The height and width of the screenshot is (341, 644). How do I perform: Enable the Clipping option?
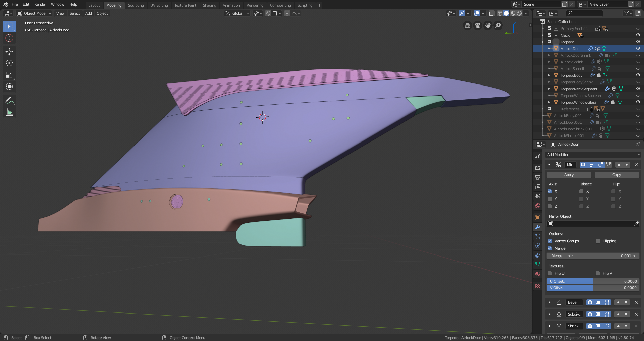(598, 241)
